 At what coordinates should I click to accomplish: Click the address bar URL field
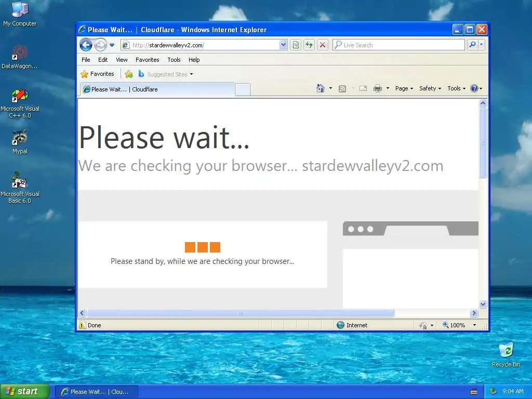[x=200, y=45]
